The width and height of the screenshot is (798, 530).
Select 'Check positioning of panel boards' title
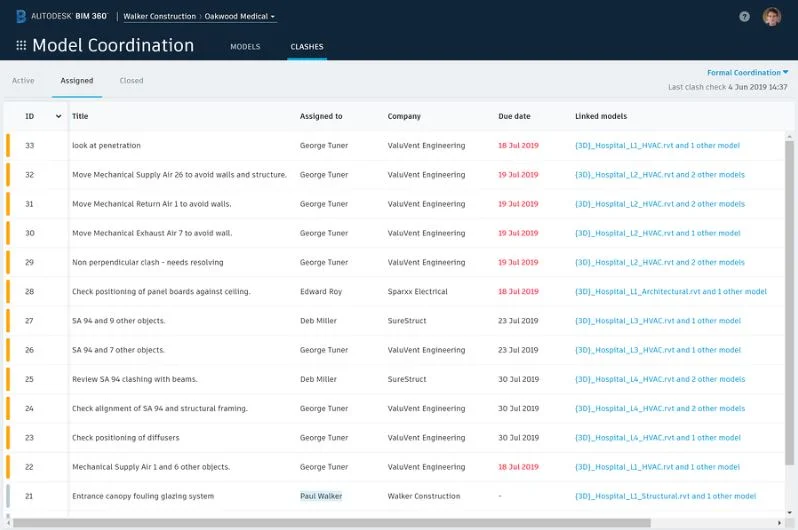click(x=161, y=292)
